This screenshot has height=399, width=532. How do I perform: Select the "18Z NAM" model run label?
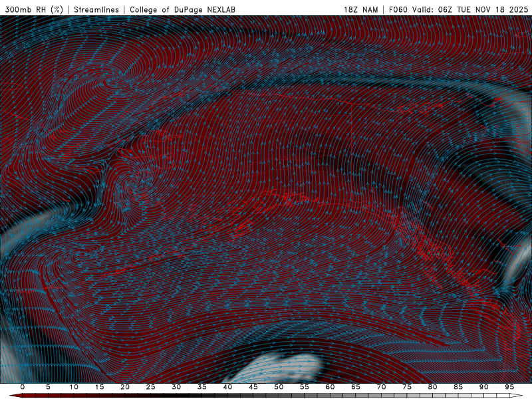tap(360, 9)
